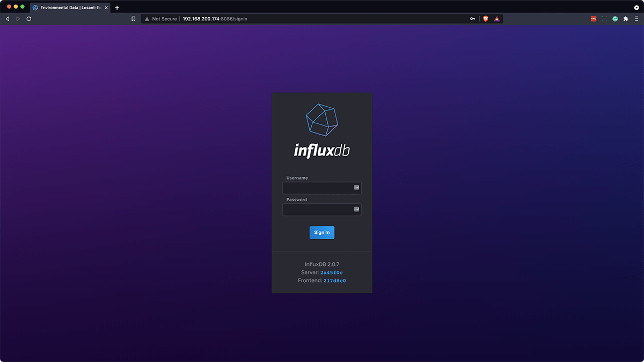The width and height of the screenshot is (644, 362).
Task: Open the Extensions puzzle piece menu
Action: 626,19
